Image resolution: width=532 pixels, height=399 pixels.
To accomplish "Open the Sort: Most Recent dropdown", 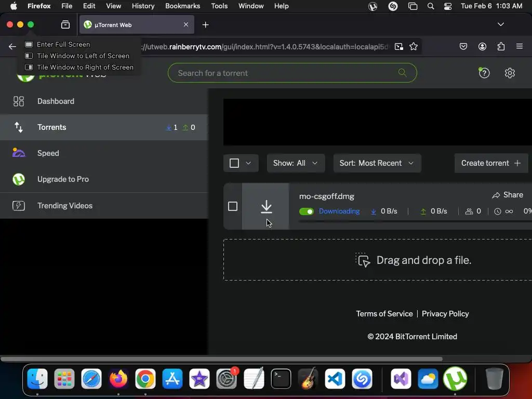I will point(377,163).
